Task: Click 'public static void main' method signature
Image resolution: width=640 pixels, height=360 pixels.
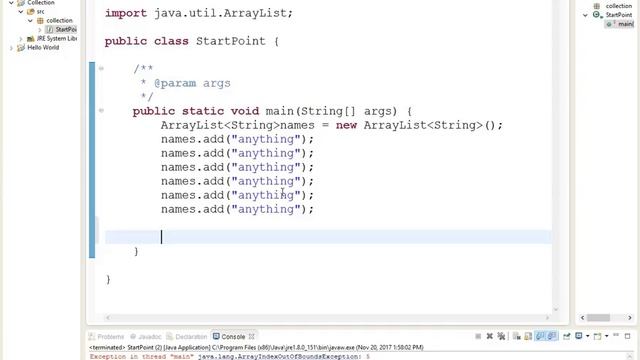Action: click(272, 111)
